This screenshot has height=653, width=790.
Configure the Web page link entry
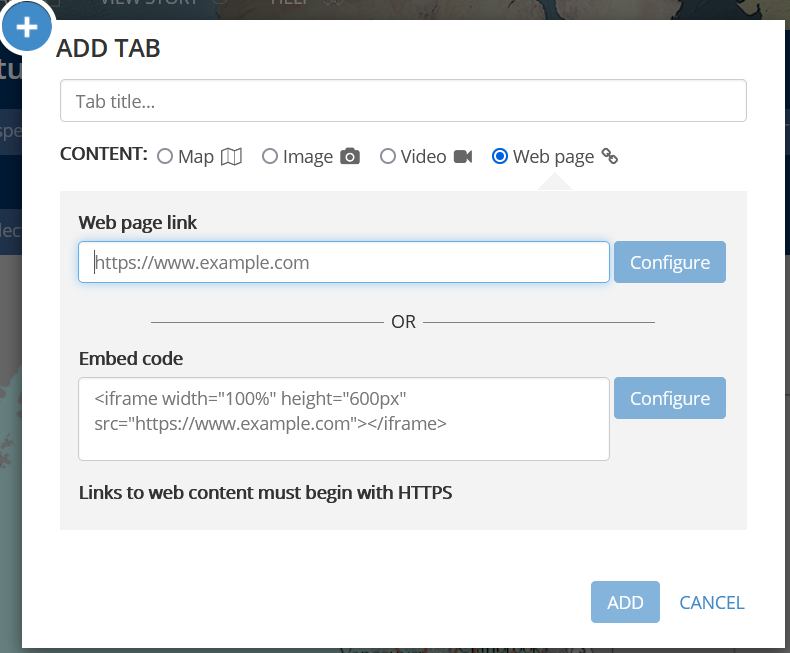[670, 262]
